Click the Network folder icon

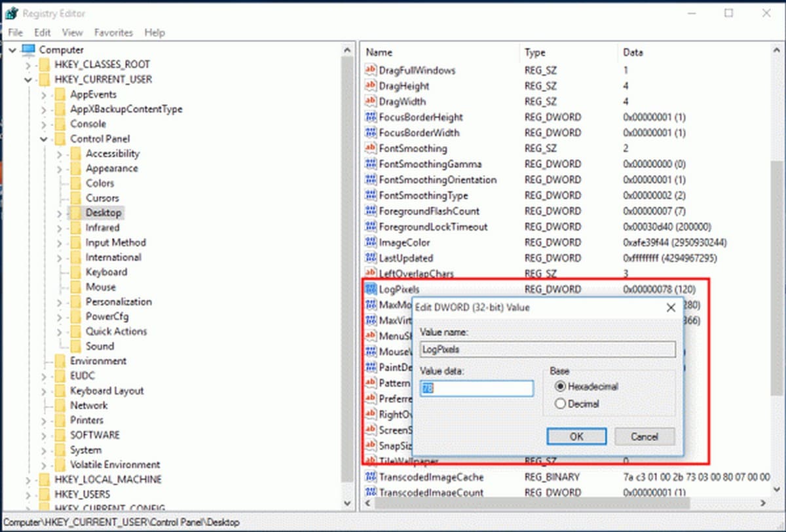pos(60,406)
